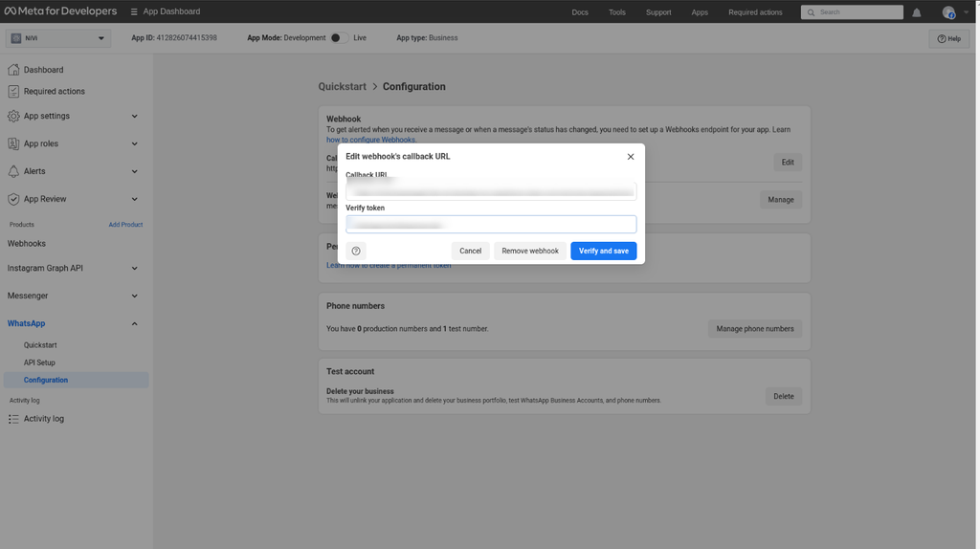Screen dimensions: 980x549
Task: Open Docs in top navigation
Action: [x=579, y=12]
